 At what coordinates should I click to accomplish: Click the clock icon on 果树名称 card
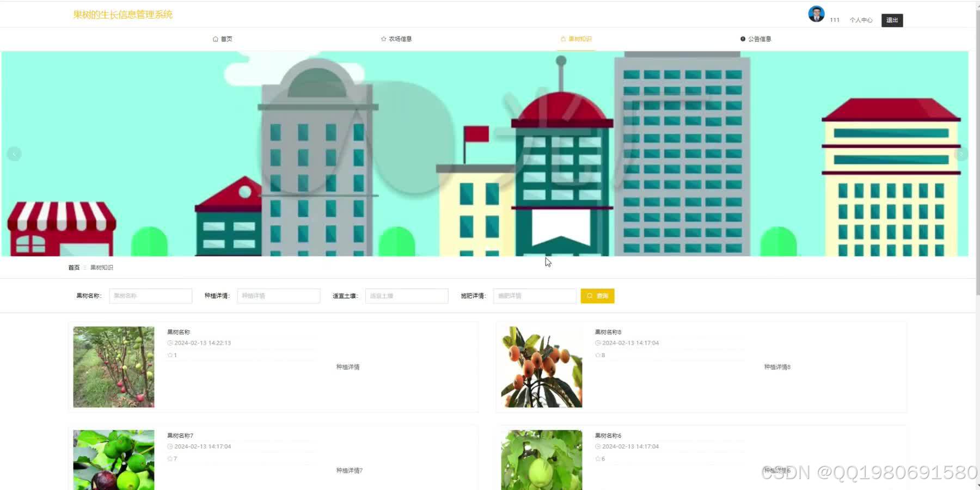pos(170,343)
